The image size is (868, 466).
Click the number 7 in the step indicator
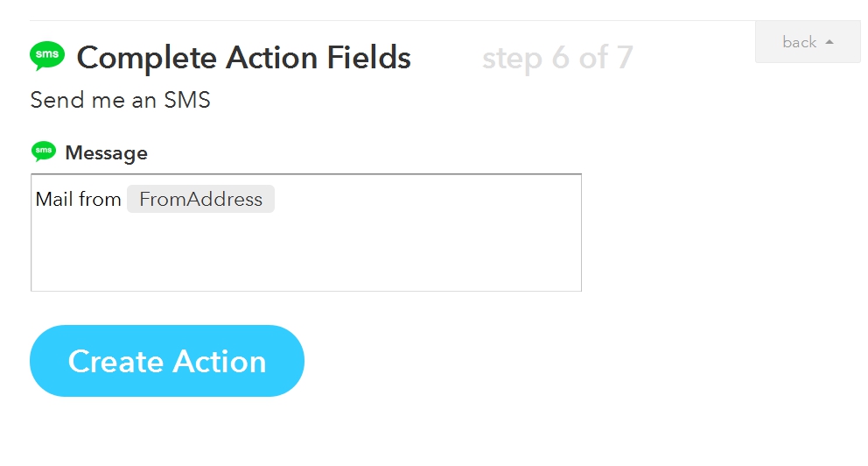(625, 57)
